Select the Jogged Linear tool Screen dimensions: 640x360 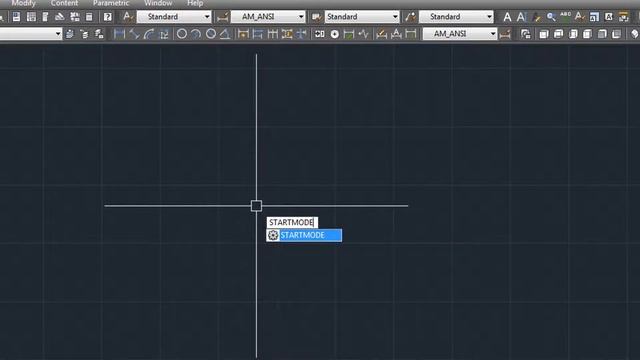363,34
